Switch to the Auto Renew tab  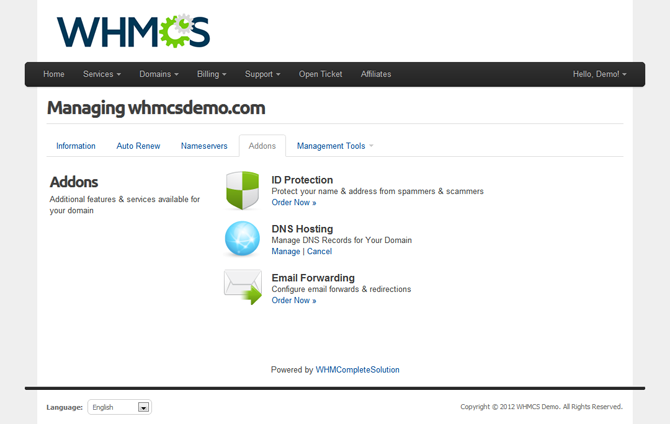coord(138,146)
